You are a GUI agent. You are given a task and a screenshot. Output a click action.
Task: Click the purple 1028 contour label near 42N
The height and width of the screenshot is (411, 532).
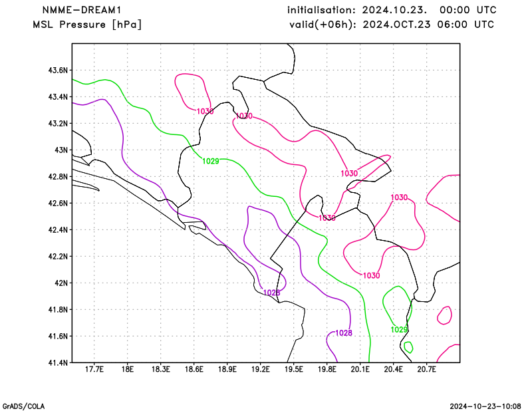pos(272,293)
